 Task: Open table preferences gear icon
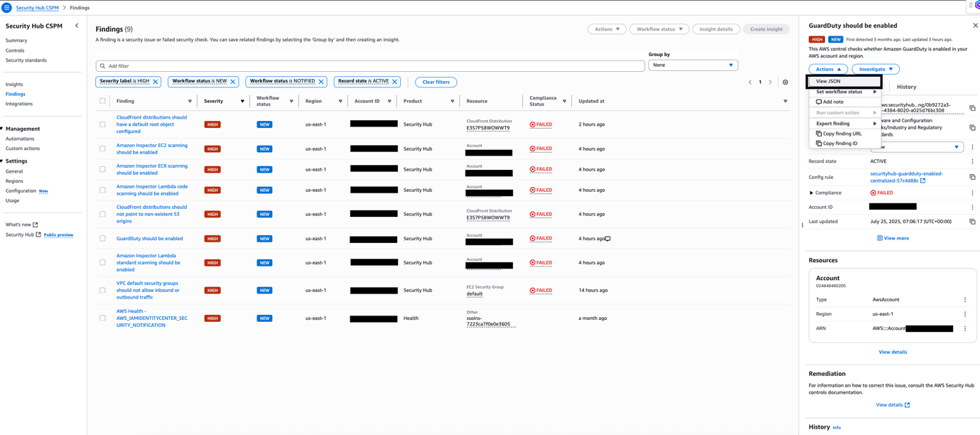pos(785,82)
